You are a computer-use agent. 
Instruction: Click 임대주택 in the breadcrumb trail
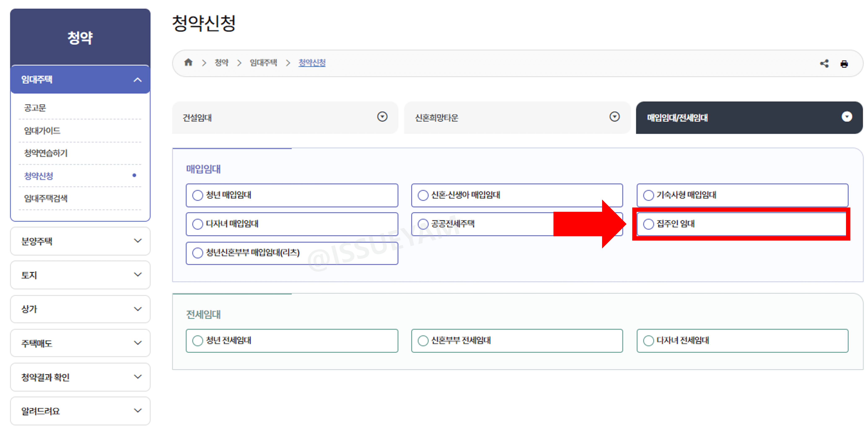(x=263, y=63)
